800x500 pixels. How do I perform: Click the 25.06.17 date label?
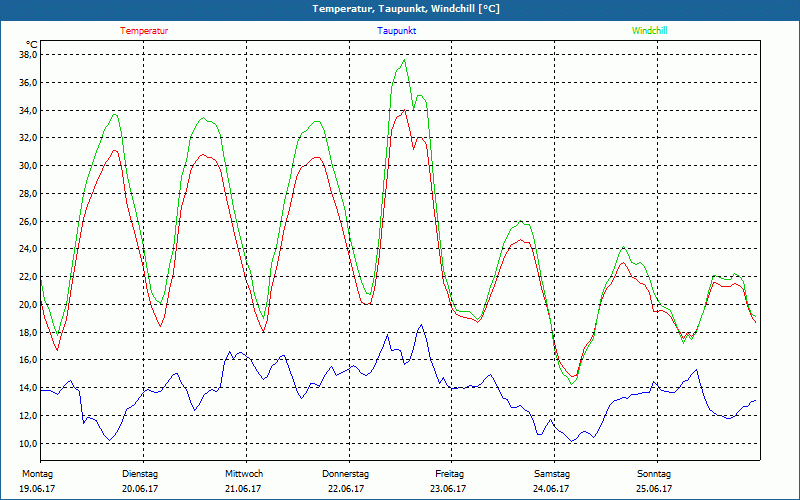pos(654,489)
